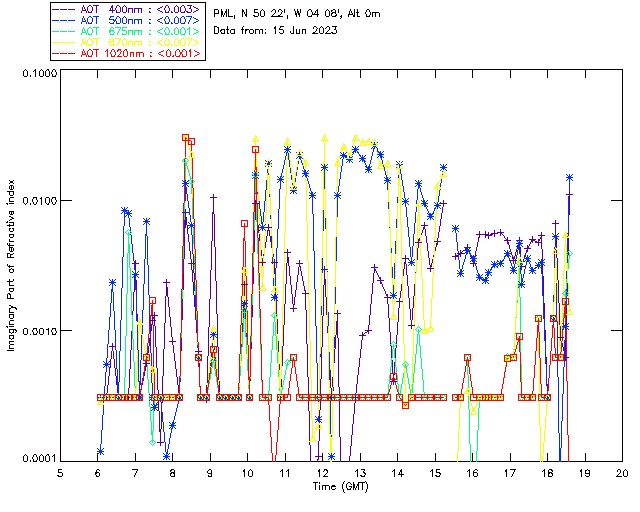Click the x-axis tick label 8

tap(173, 473)
